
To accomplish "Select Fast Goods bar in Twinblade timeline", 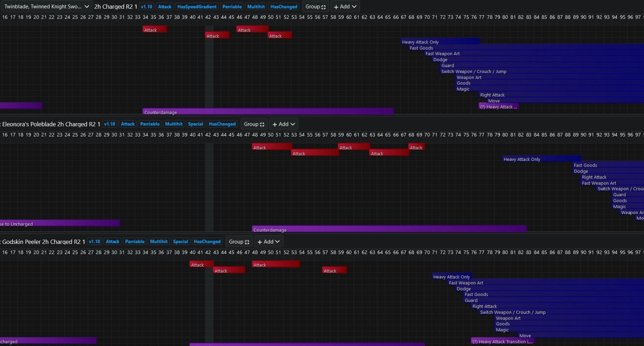I will 526,48.
